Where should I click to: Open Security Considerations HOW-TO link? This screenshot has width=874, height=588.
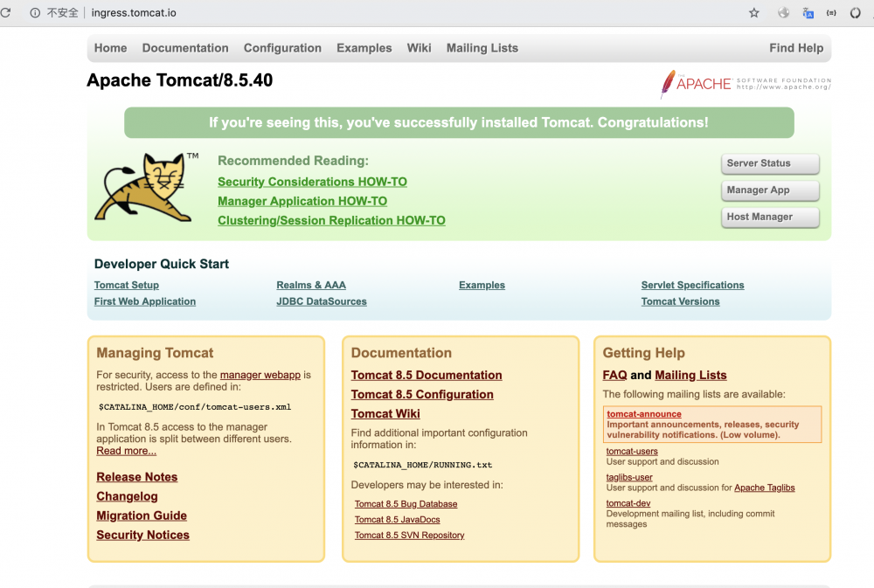(x=312, y=182)
